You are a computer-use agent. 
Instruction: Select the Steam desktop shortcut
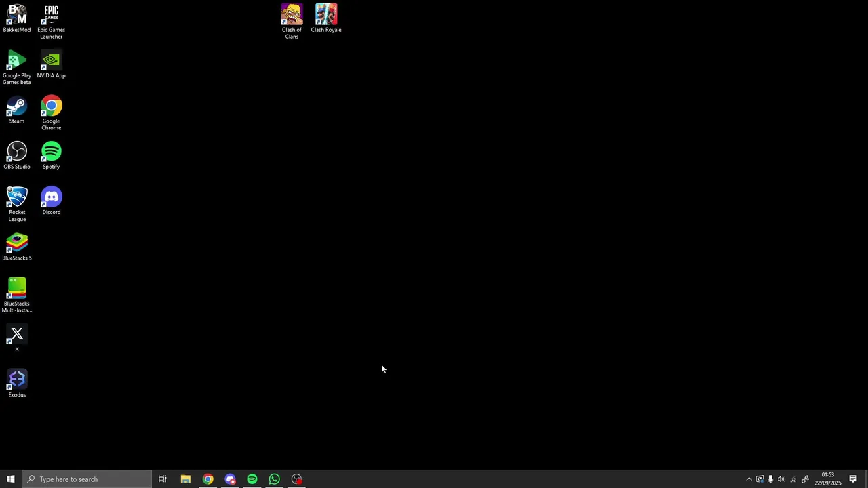pos(17,110)
